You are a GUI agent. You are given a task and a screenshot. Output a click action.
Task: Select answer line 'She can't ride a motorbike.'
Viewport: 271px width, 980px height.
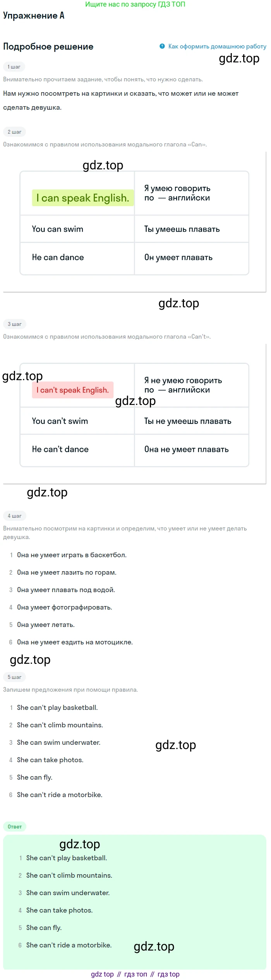coord(69,945)
